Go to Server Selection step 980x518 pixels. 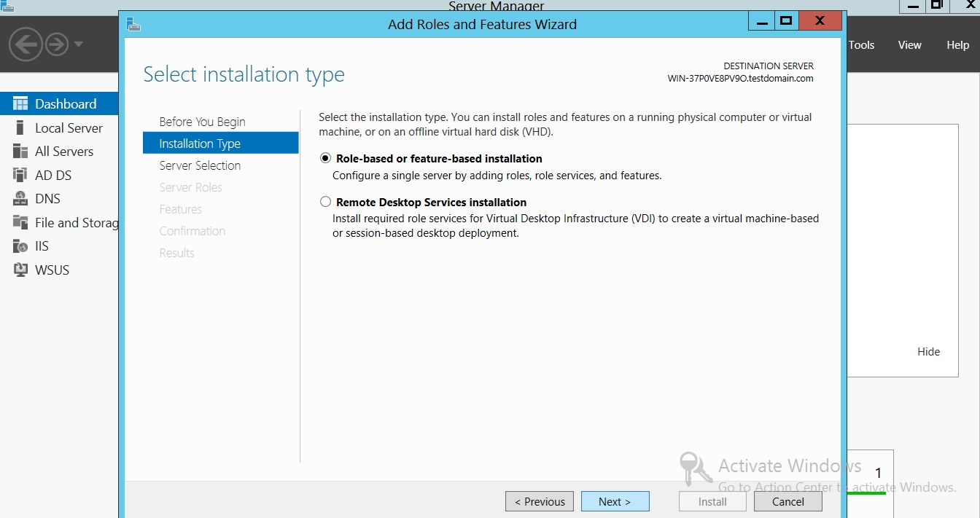[x=200, y=165]
